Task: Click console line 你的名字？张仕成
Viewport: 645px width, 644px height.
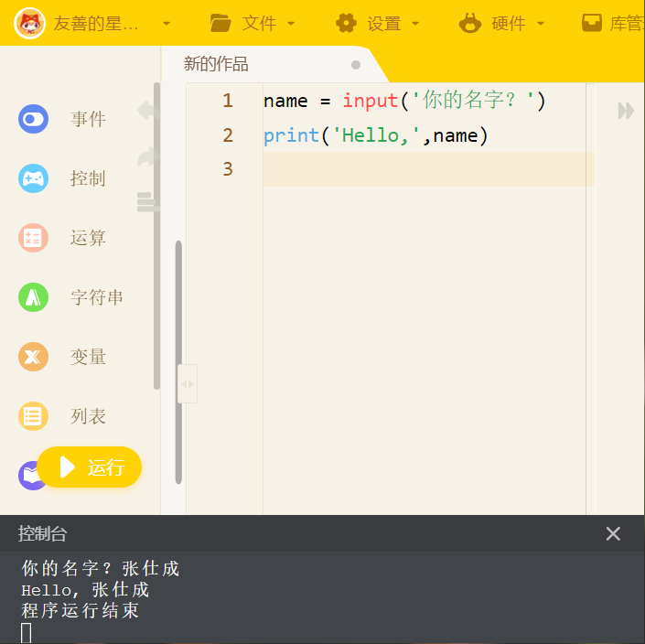Action: coord(101,568)
